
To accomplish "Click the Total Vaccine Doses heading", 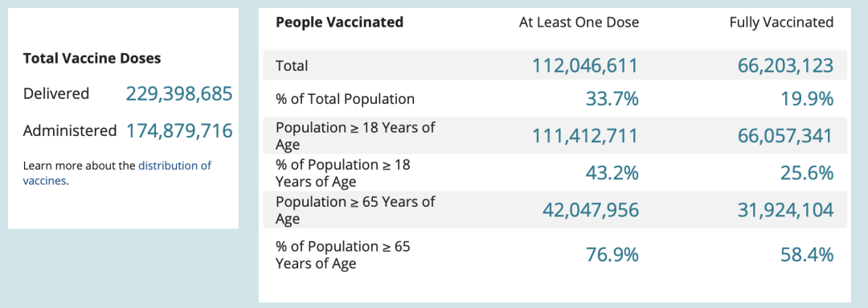I will [92, 58].
